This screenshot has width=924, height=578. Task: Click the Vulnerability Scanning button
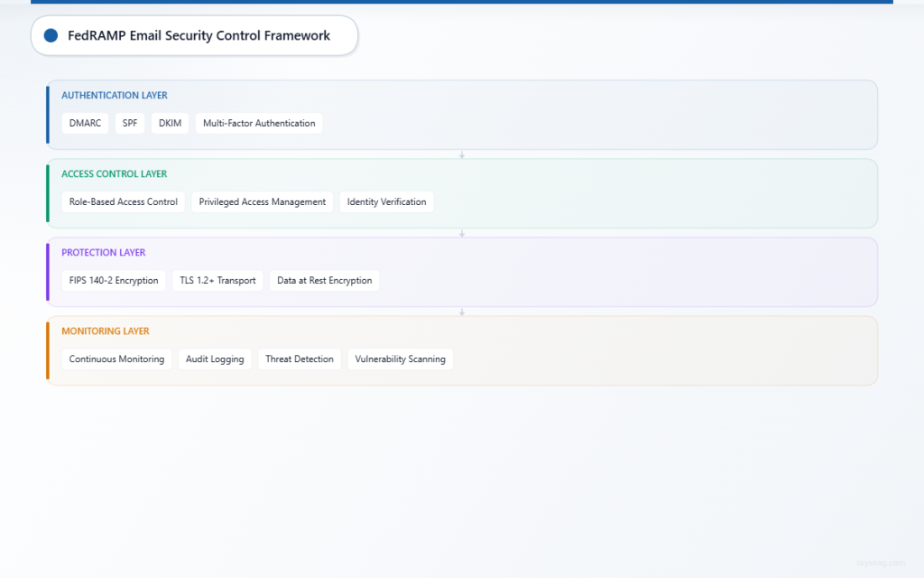coord(400,359)
